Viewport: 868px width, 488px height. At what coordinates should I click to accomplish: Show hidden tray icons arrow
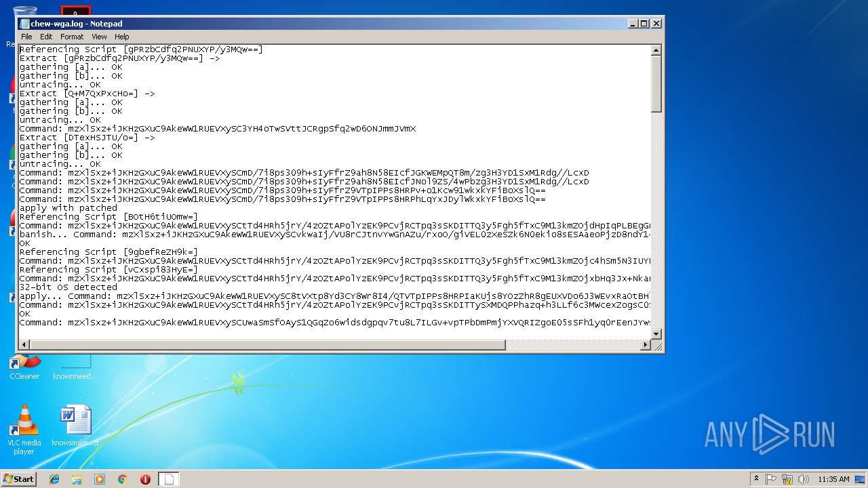(x=756, y=479)
